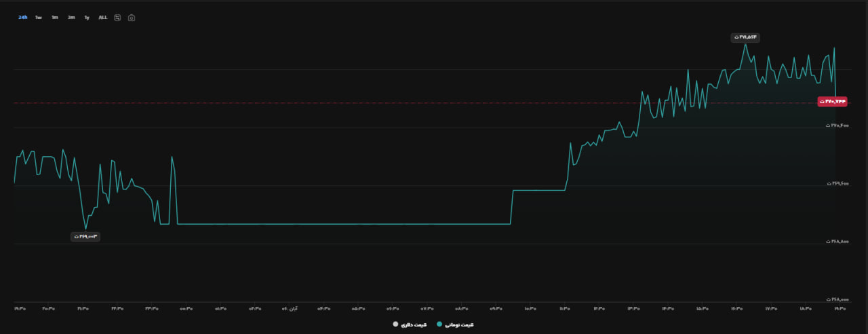
Task: Click the 19:30 label at axis start
Action: click(20, 309)
